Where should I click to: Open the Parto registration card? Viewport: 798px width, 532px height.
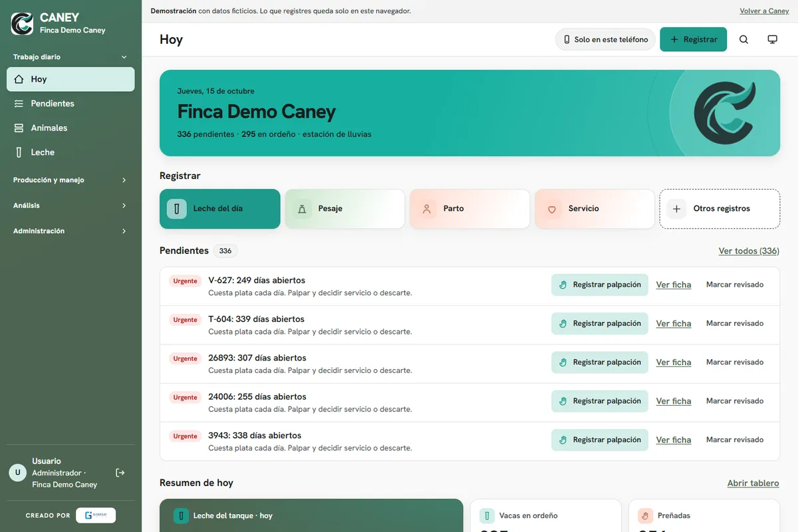(469, 209)
